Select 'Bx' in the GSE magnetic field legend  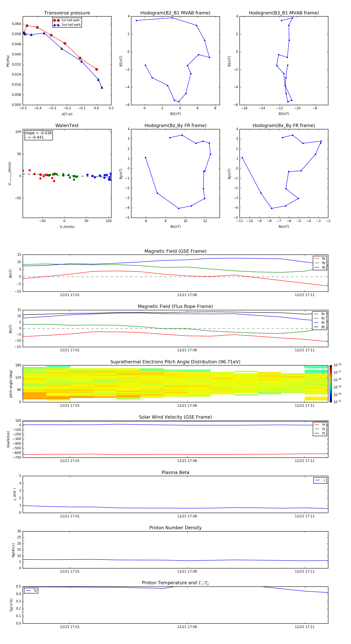coord(320,259)
